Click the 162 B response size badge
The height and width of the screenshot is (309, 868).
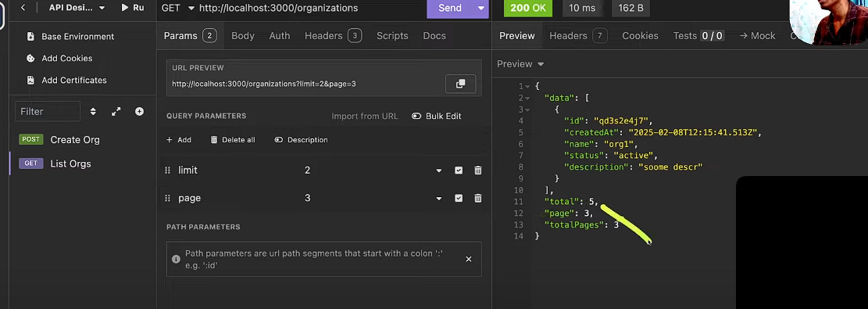tap(630, 8)
